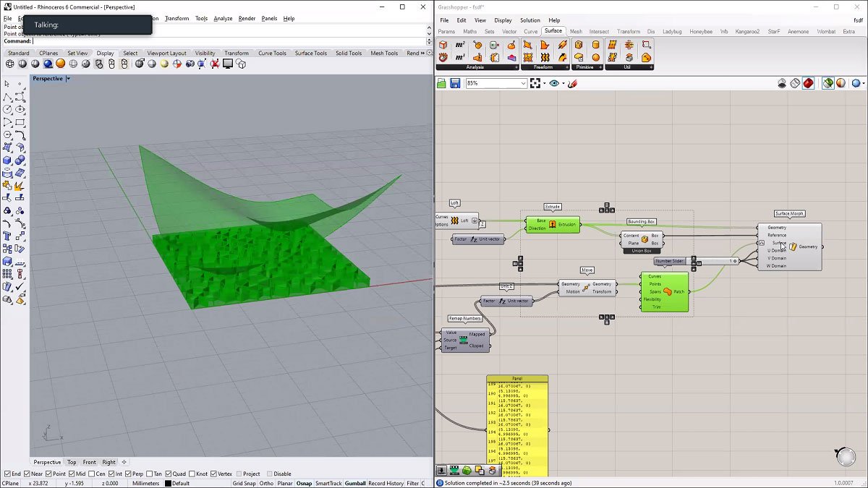
Task: Open the zoom percentage dropdown showing 85%
Action: (x=524, y=82)
